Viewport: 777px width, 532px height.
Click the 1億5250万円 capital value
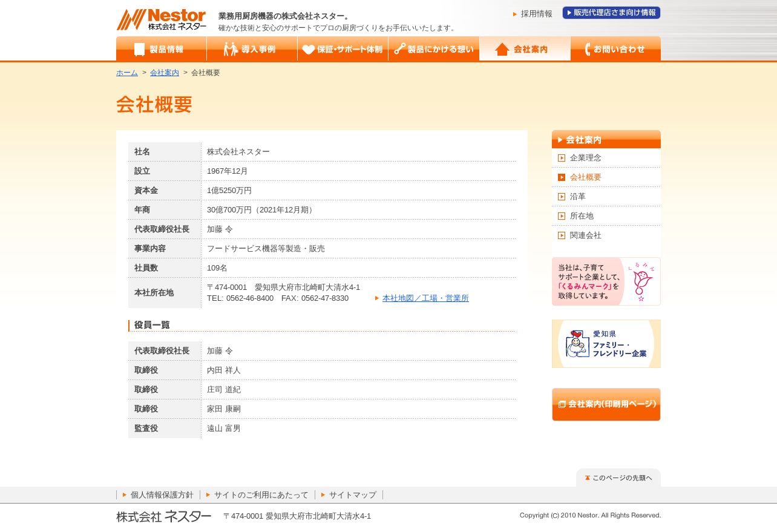(x=229, y=191)
